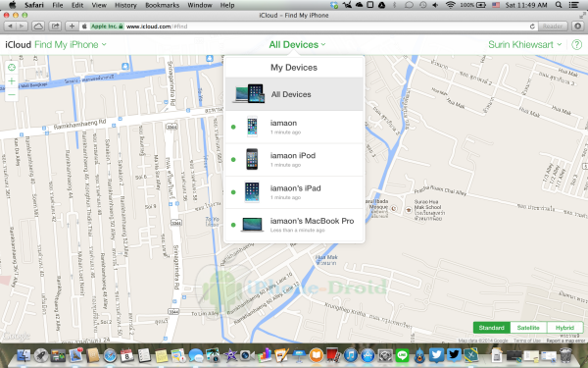588x368 pixels.
Task: Open Calendar in the Dock
Action: click(x=127, y=355)
